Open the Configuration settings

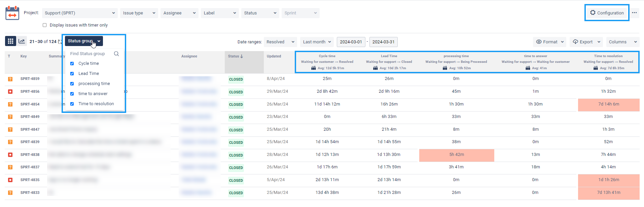coord(607,13)
